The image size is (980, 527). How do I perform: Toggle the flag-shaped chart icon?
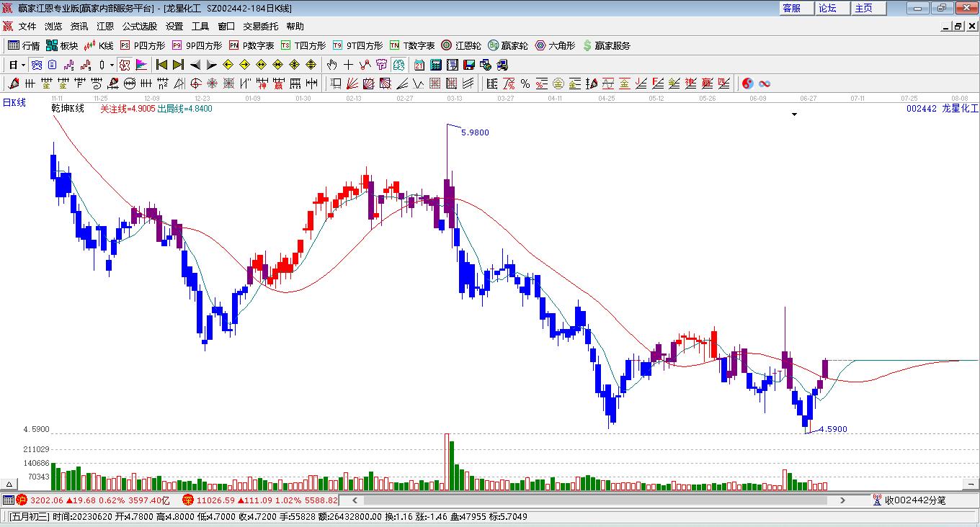pyautogui.click(x=141, y=65)
